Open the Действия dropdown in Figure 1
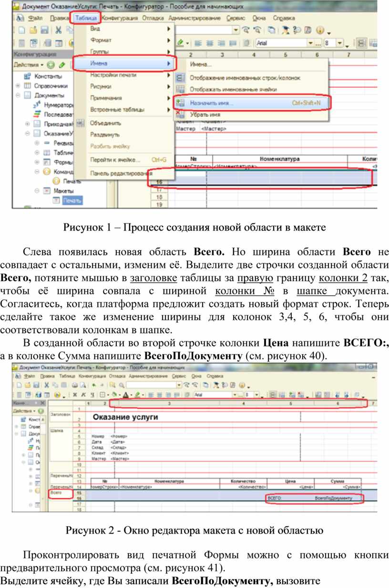 [x=29, y=64]
